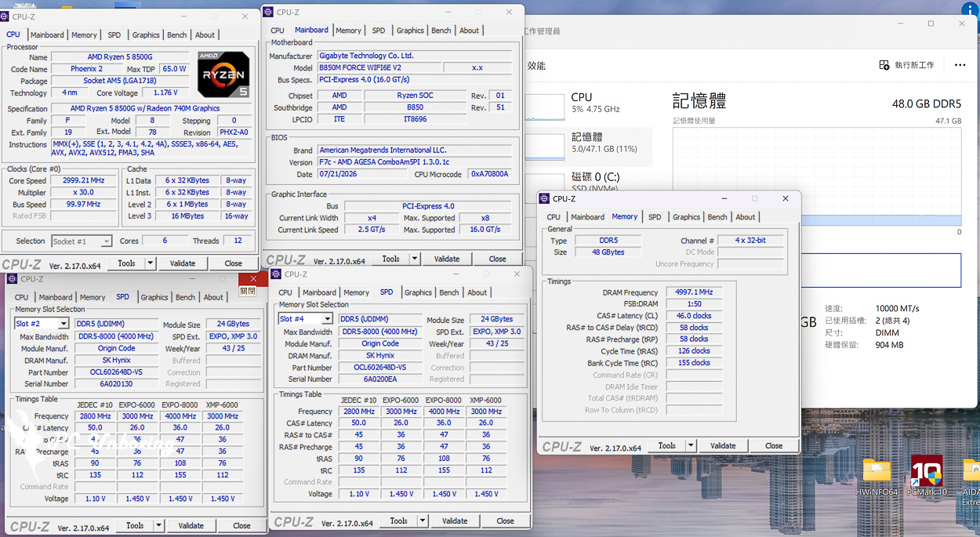Open the three-dot more menu in Task Manager
980x537 pixels.
960,65
